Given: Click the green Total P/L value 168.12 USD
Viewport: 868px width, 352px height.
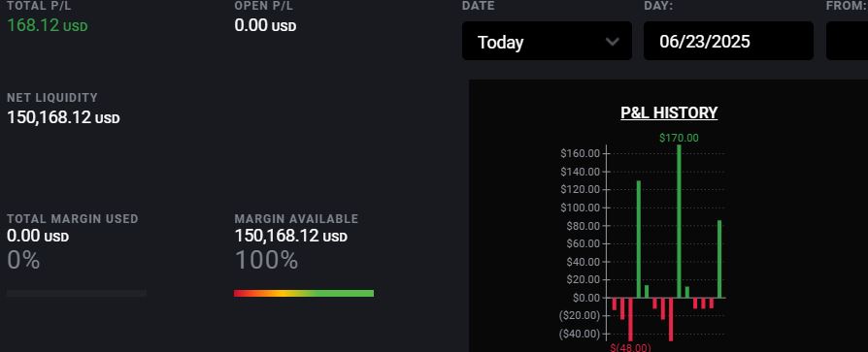Looking at the screenshot, I should click(x=47, y=25).
